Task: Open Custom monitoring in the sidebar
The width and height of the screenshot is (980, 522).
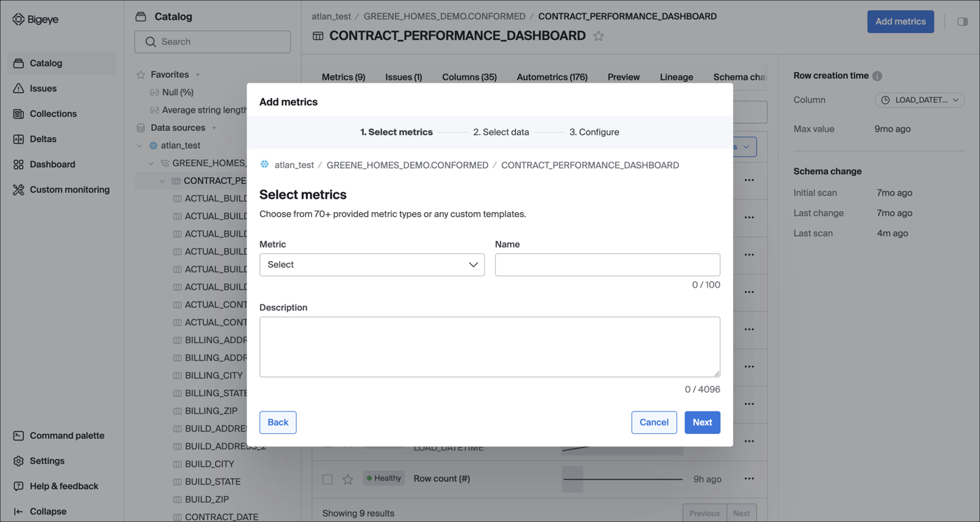Action: pos(62,189)
